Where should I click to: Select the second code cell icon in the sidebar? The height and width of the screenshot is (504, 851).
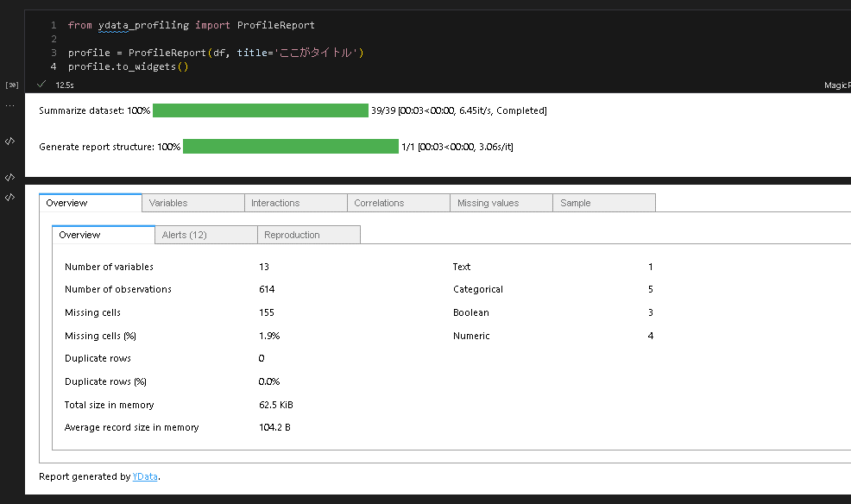pos(9,177)
